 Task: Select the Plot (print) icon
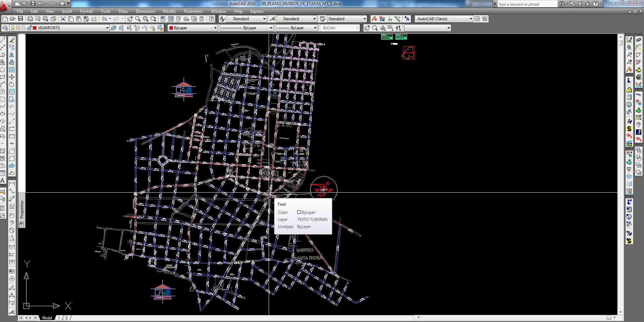click(x=30, y=19)
